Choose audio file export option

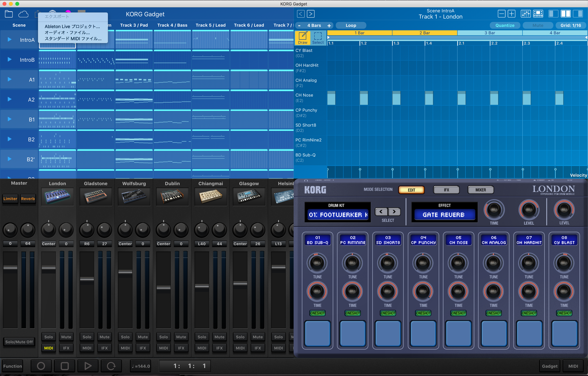(x=67, y=32)
